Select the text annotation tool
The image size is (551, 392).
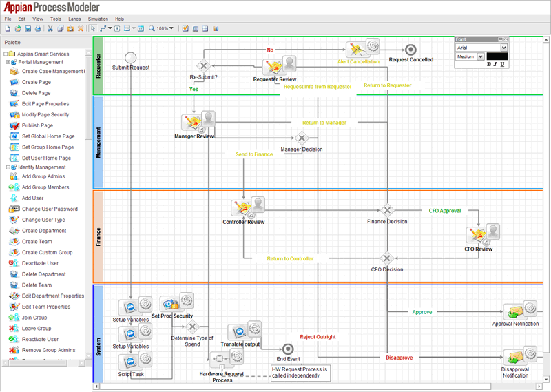117,28
